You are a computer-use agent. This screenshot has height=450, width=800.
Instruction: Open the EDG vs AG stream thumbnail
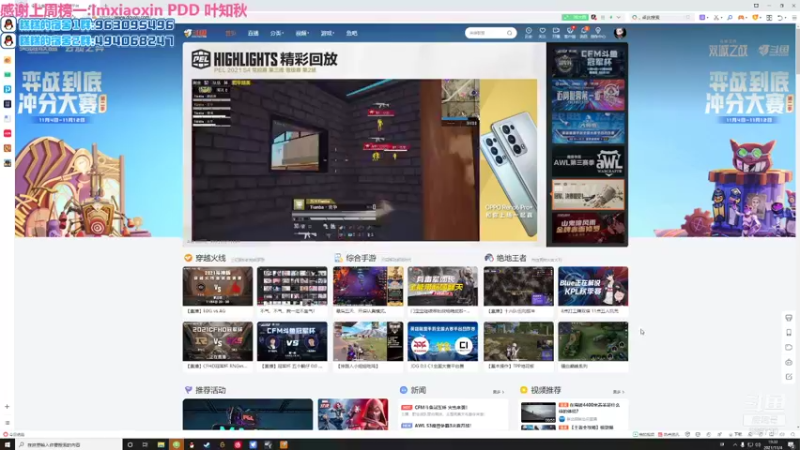pos(217,286)
